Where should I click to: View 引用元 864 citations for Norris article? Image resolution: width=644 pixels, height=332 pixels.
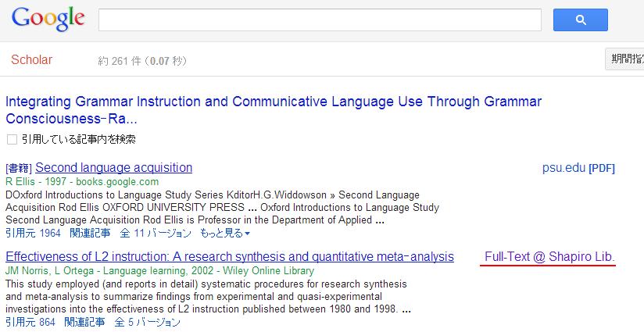coord(30,322)
